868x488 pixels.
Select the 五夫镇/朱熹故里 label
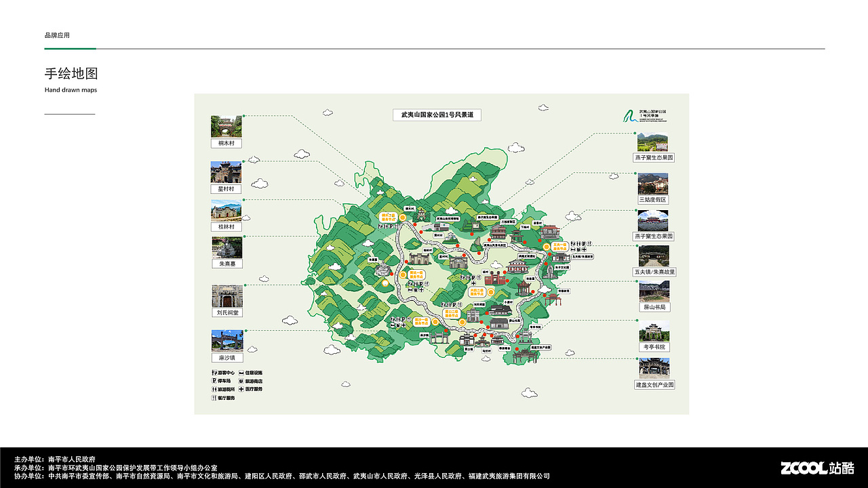pos(654,270)
